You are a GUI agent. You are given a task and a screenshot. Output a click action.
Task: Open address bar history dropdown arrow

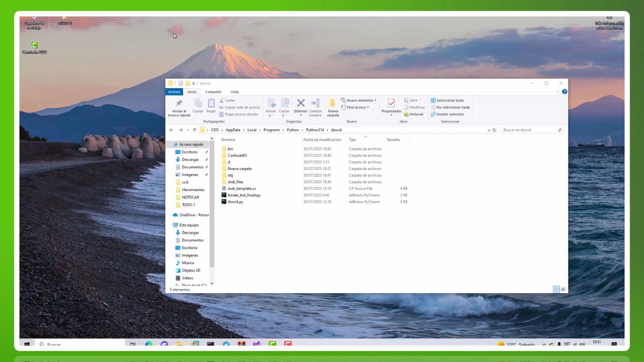click(x=489, y=130)
